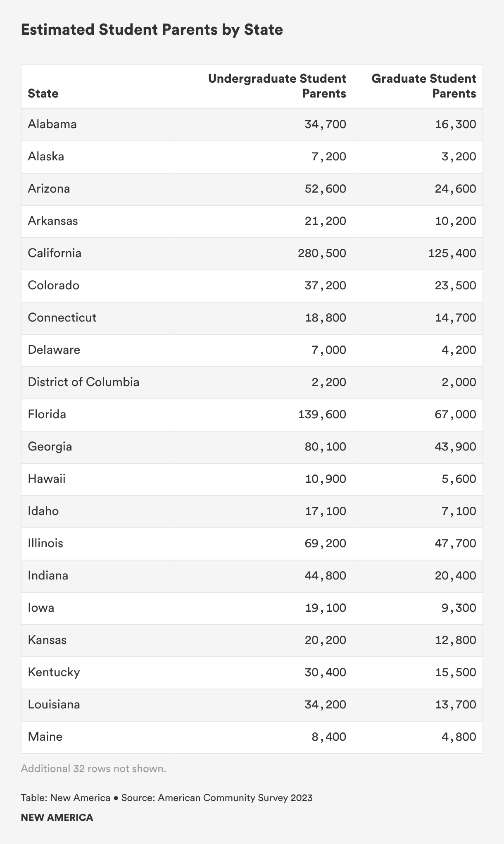504x844 pixels.
Task: Click the NEW AMERICA logo text
Action: click(57, 818)
